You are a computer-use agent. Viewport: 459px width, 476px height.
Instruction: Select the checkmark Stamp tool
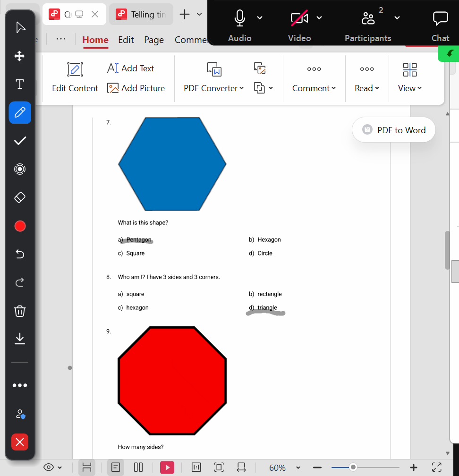[x=20, y=141]
